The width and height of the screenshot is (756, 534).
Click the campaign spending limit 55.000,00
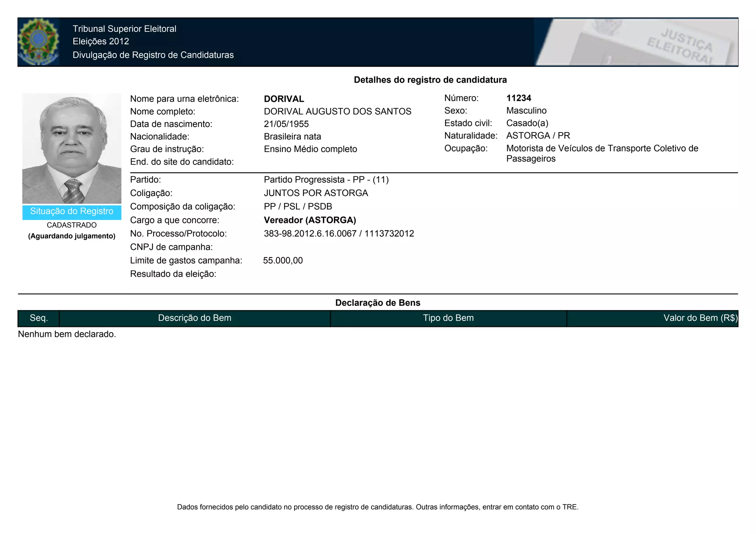tap(283, 261)
